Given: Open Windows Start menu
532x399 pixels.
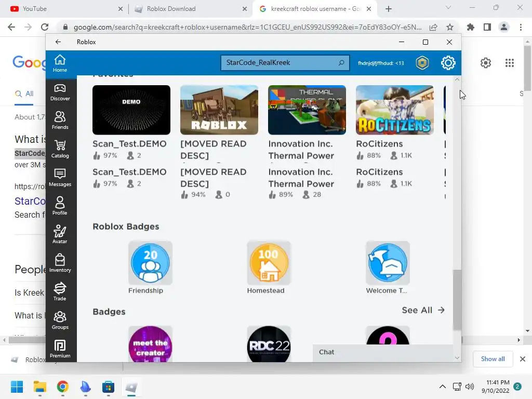Looking at the screenshot, I should click(17, 387).
